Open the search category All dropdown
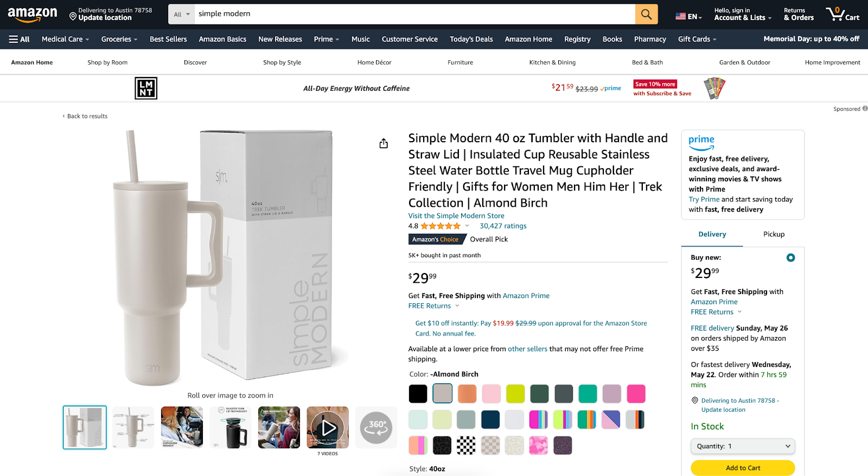Screen dimensions: 868x476 point(181,14)
